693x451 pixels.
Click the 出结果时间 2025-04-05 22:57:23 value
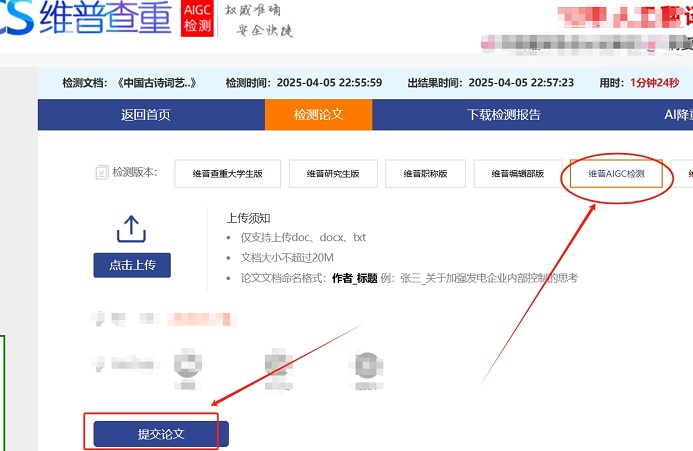(521, 83)
